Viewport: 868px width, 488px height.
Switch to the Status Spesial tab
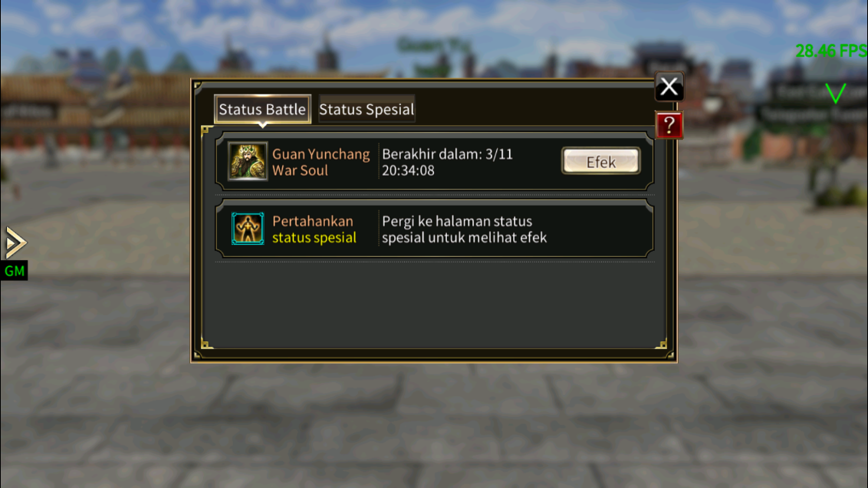click(367, 109)
